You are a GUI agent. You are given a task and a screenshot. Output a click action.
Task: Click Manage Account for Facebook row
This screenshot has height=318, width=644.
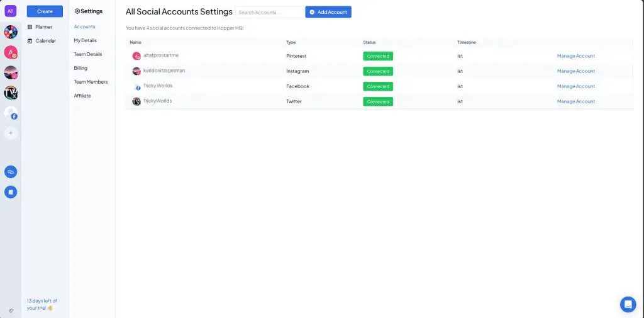click(x=576, y=86)
